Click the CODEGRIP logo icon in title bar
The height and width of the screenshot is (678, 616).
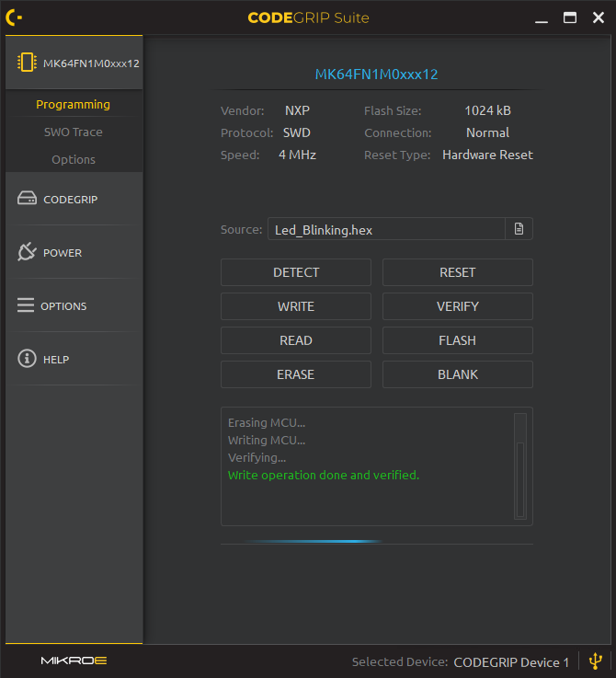(x=14, y=17)
